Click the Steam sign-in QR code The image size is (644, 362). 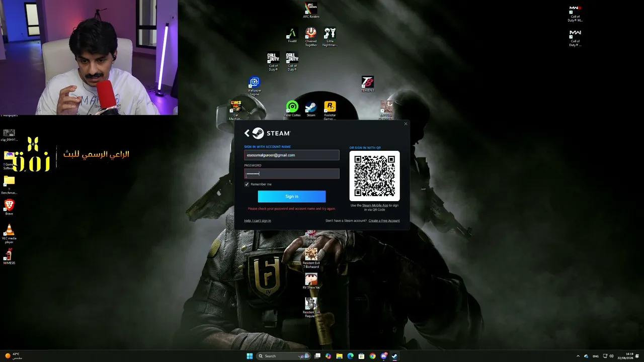[375, 176]
